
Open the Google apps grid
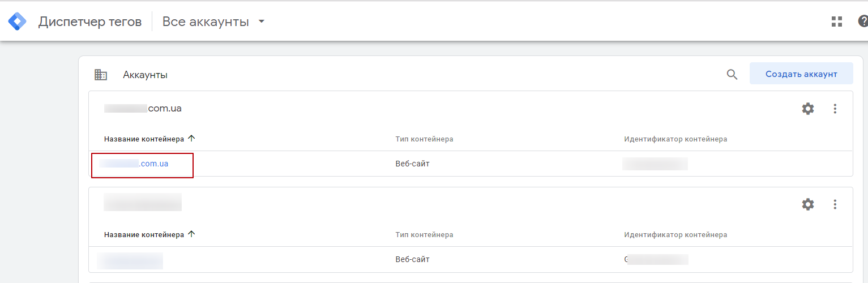point(837,22)
